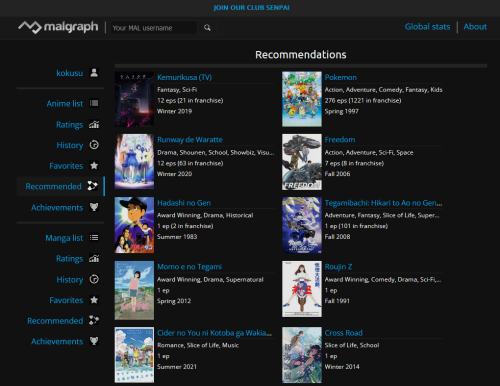Click the anime Achievements trophy icon
Screen dimensions: 500x386
point(94,207)
